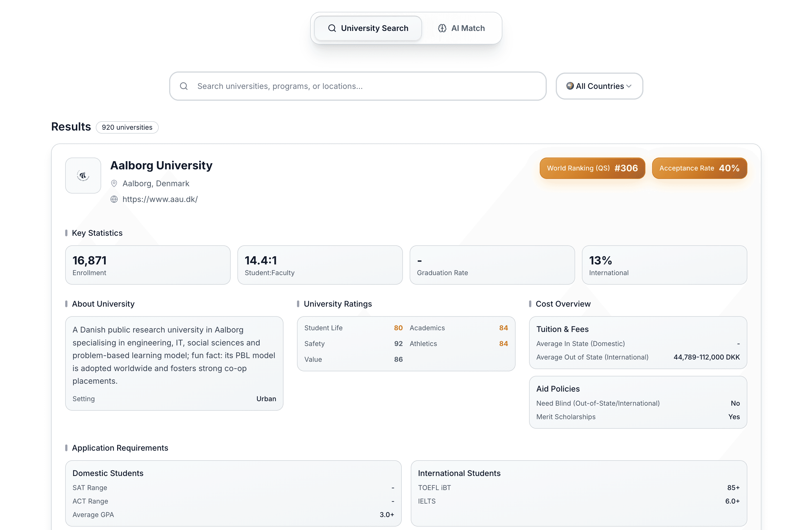Click the Aalborg University logo thumbnail
The image size is (812, 530).
[x=83, y=176]
